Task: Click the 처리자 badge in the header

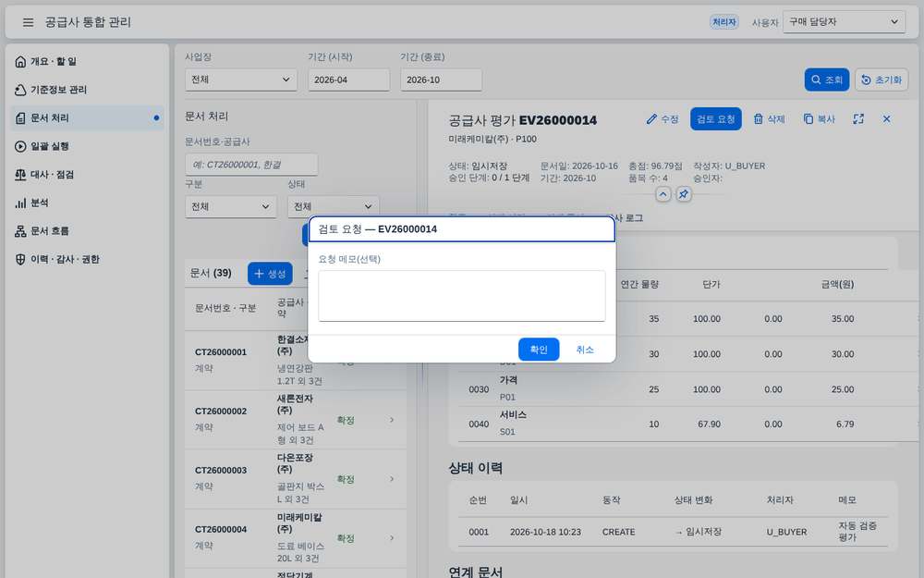Action: (724, 22)
